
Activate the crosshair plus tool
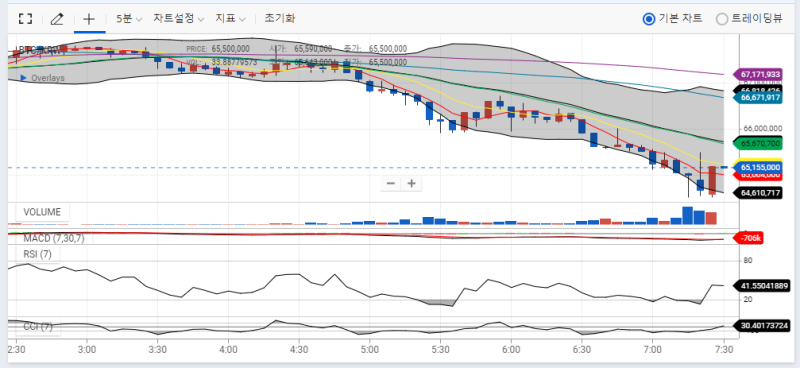tap(89, 19)
